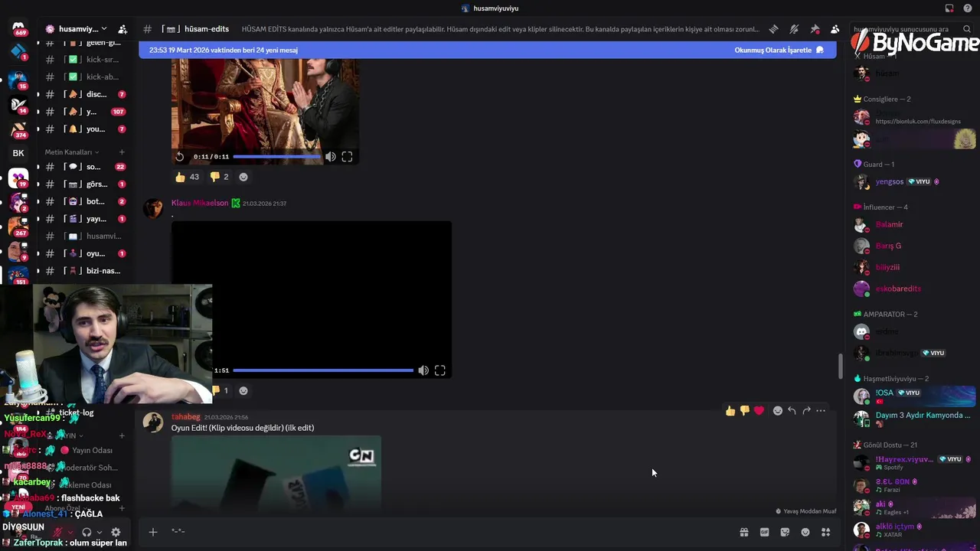Screen dimensions: 980x551
Task: Seek the Klaus Mikaelson video progress bar
Action: 323,370
